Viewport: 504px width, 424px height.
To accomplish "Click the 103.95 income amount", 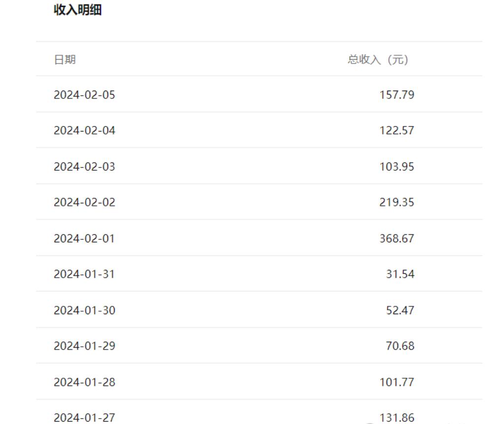I will [397, 167].
